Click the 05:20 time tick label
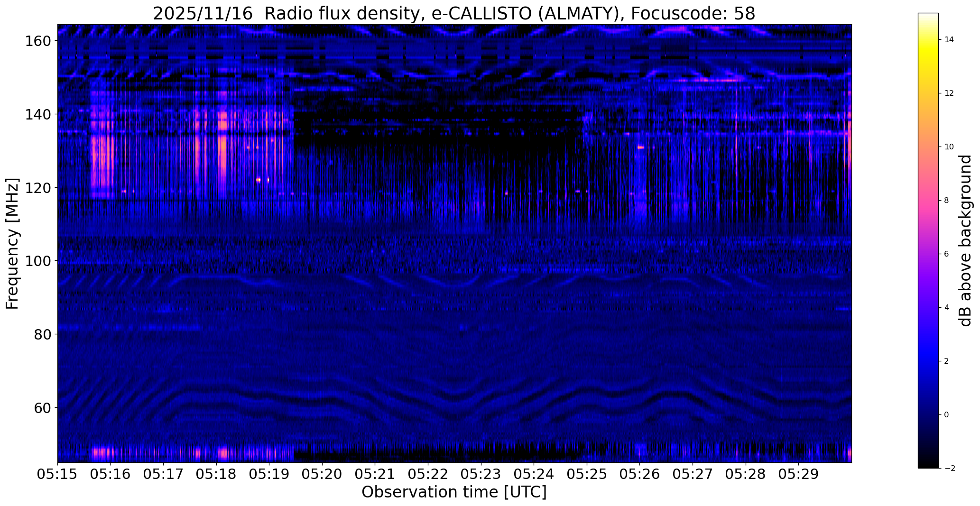This screenshot has height=506, width=980. click(x=323, y=474)
